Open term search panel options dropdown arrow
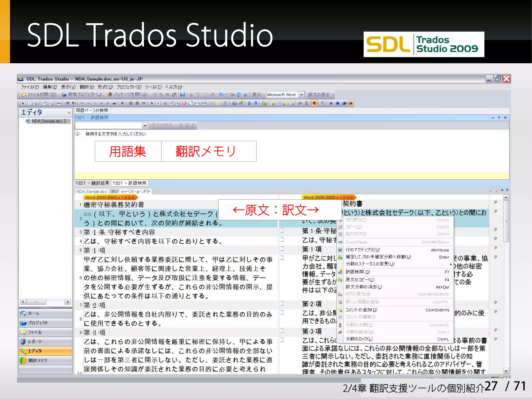The height and width of the screenshot is (399, 532). [x=493, y=118]
